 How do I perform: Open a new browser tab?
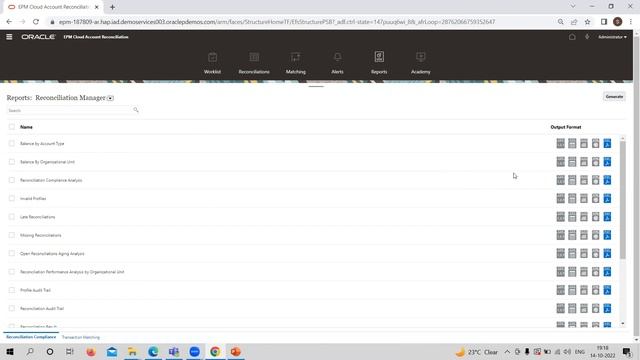[x=112, y=7]
